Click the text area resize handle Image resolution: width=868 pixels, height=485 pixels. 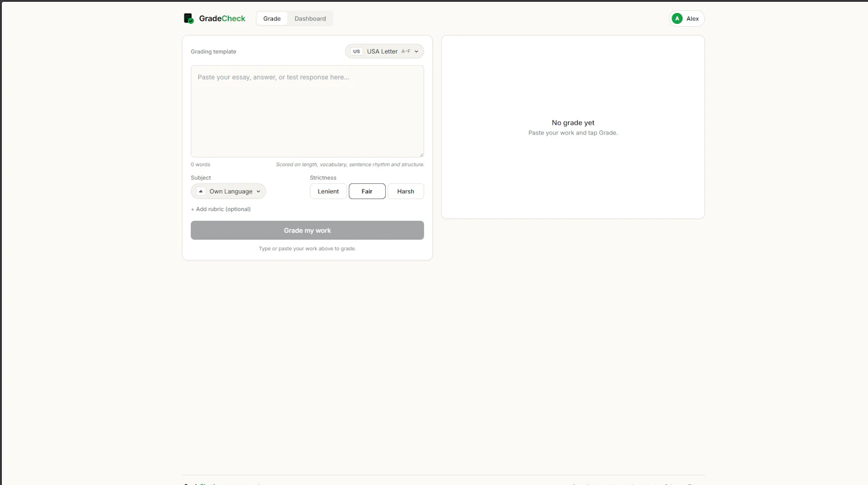pos(421,155)
